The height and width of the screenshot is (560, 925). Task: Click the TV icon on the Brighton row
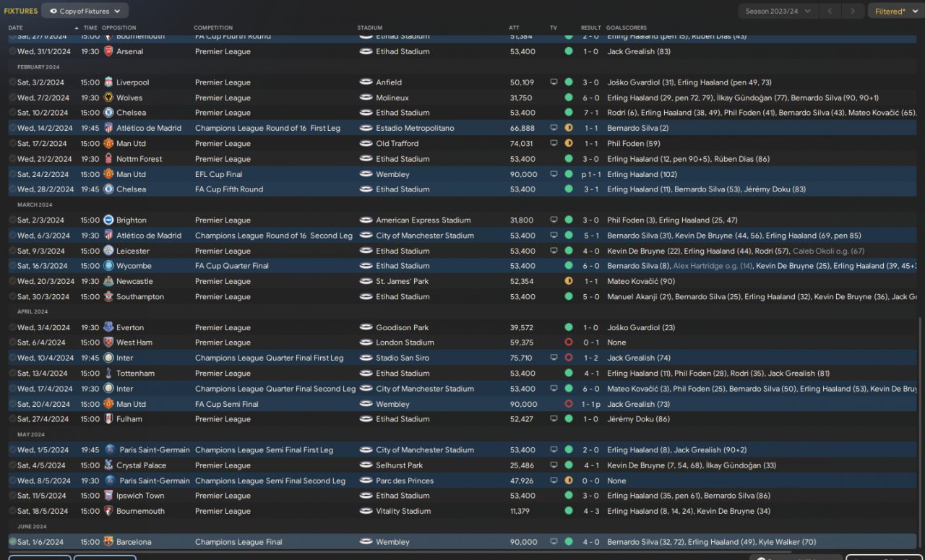click(554, 220)
